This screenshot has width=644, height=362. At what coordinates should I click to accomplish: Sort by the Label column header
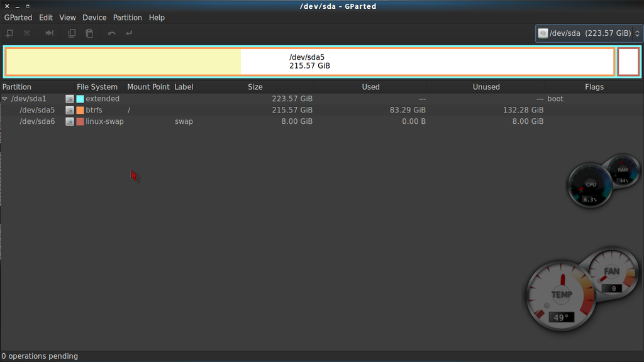[x=184, y=87]
